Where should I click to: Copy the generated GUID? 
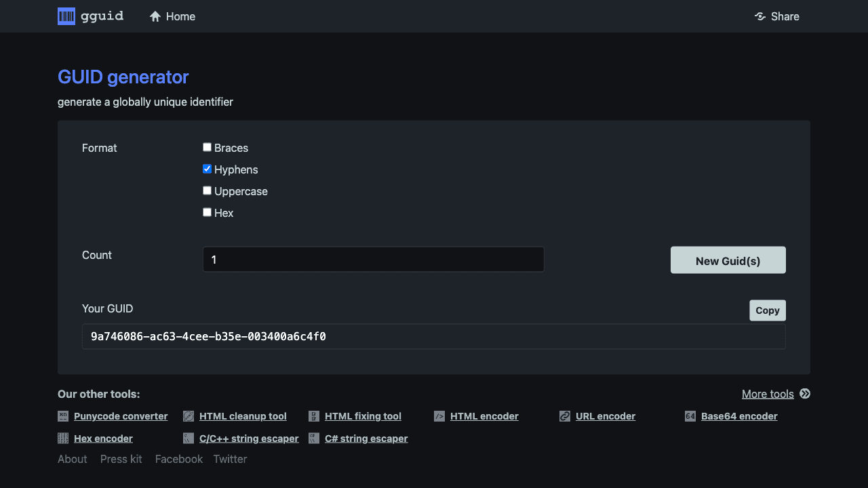click(x=767, y=310)
